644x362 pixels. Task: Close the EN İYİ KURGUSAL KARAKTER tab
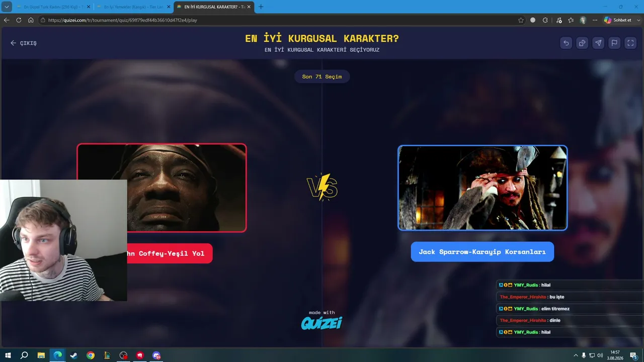(250, 7)
